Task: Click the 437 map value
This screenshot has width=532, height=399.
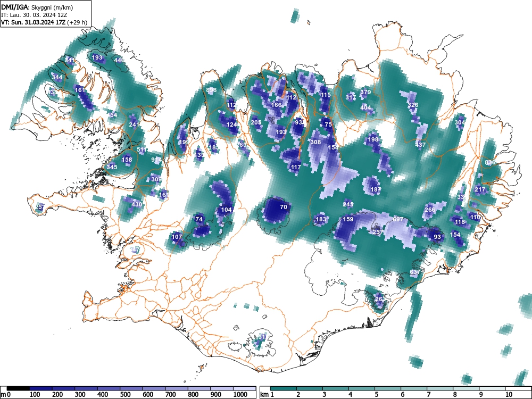Action: coord(420,145)
